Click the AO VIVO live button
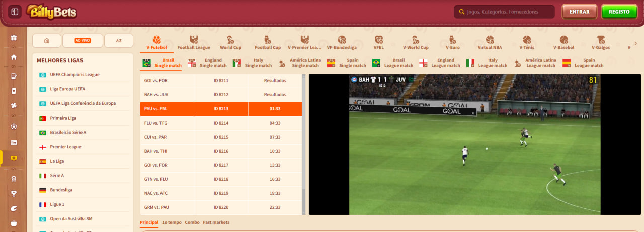Viewport: 644px width, 232px height. click(x=83, y=41)
